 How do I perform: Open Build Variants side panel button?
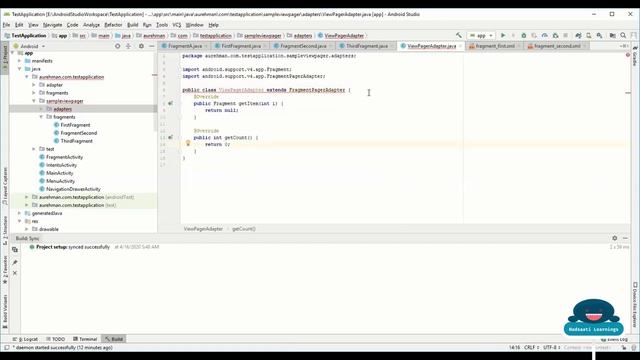click(5, 312)
